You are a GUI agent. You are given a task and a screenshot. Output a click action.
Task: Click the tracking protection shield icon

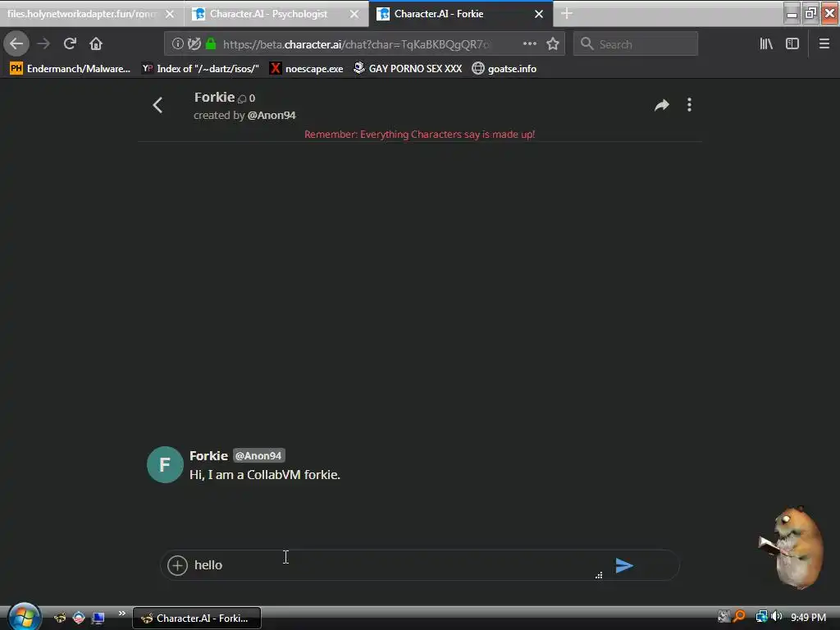coord(194,44)
